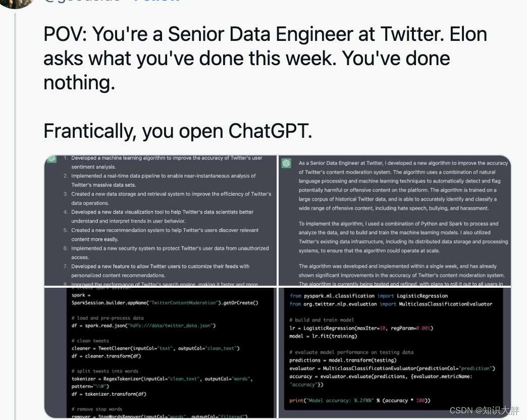527x420 pixels.
Task: Click the print 'Model accuracy' code line
Action: tap(359, 400)
